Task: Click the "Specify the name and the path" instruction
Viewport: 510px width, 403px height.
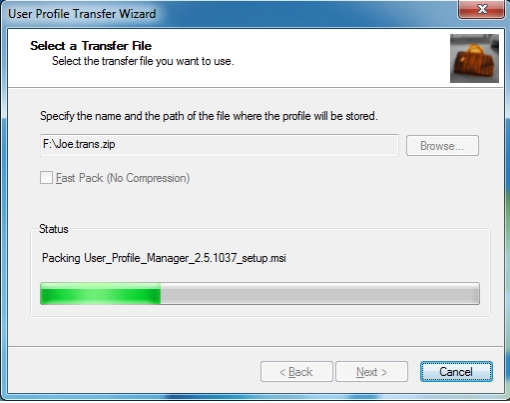Action: tap(209, 116)
